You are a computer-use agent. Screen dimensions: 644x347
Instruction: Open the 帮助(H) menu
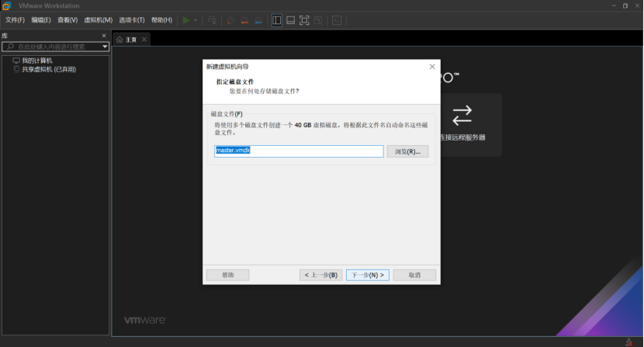pyautogui.click(x=162, y=20)
